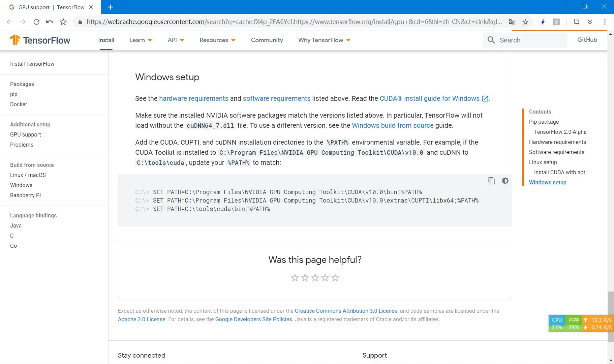This screenshot has height=364, width=614.
Task: Open Linux / macOS build guide
Action: pos(28,175)
